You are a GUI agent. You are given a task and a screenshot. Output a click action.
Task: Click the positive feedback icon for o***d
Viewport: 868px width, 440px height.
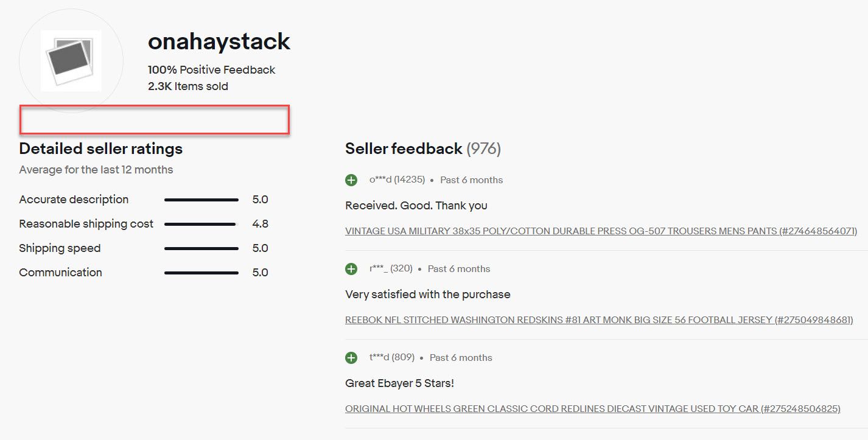point(351,180)
